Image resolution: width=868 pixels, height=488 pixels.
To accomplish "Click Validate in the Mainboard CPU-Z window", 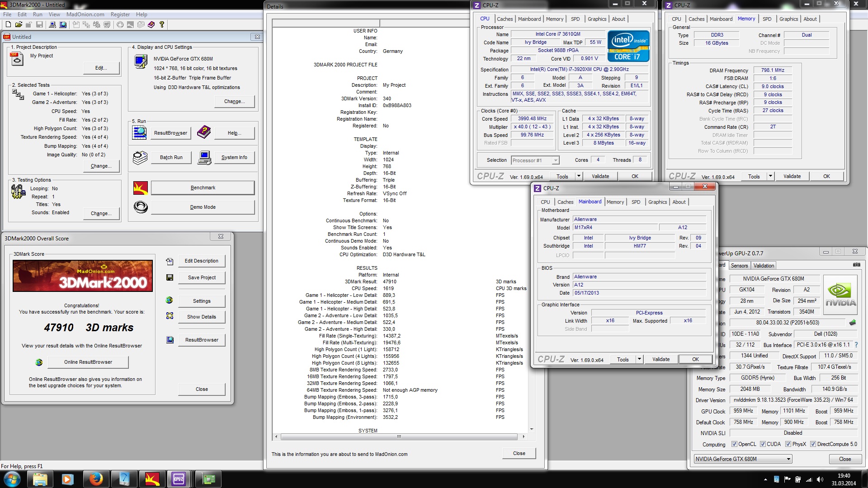I will 660,359.
